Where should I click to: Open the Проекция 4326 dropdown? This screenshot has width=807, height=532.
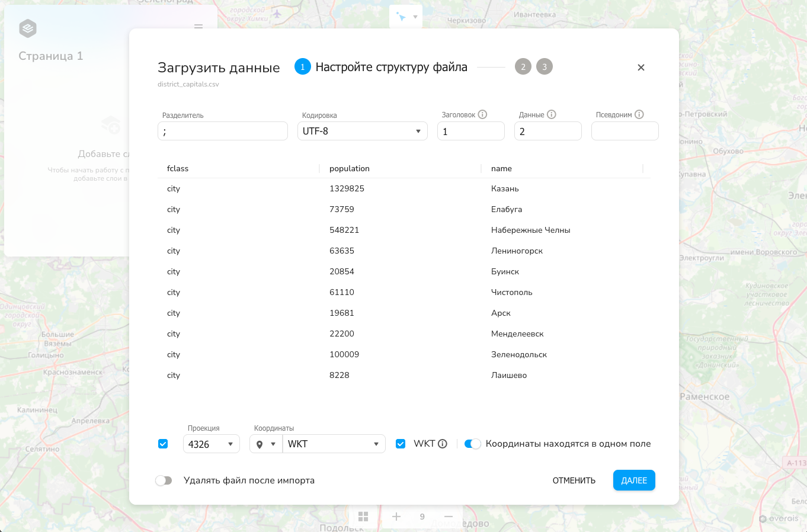pyautogui.click(x=211, y=444)
